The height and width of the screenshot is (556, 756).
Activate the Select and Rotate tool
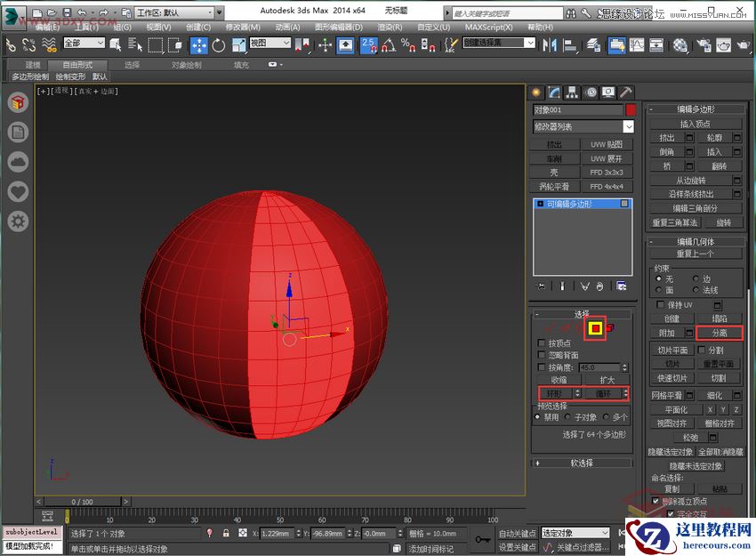click(x=217, y=44)
